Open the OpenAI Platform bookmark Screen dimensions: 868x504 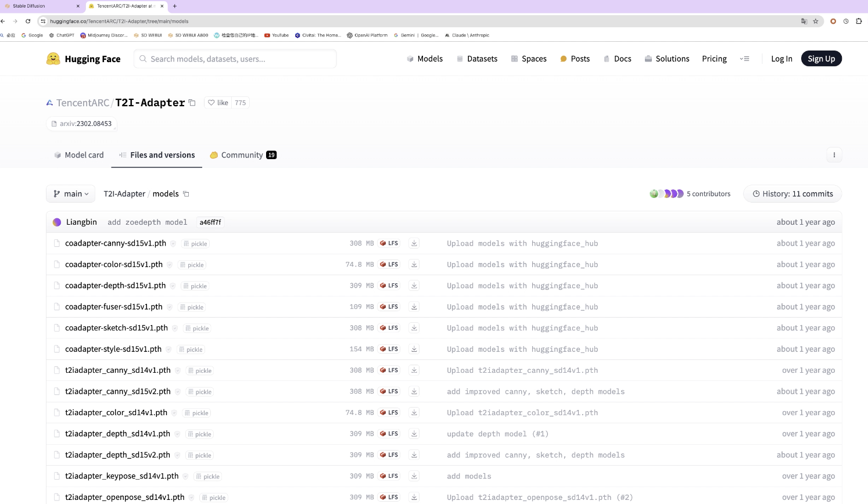click(x=367, y=35)
